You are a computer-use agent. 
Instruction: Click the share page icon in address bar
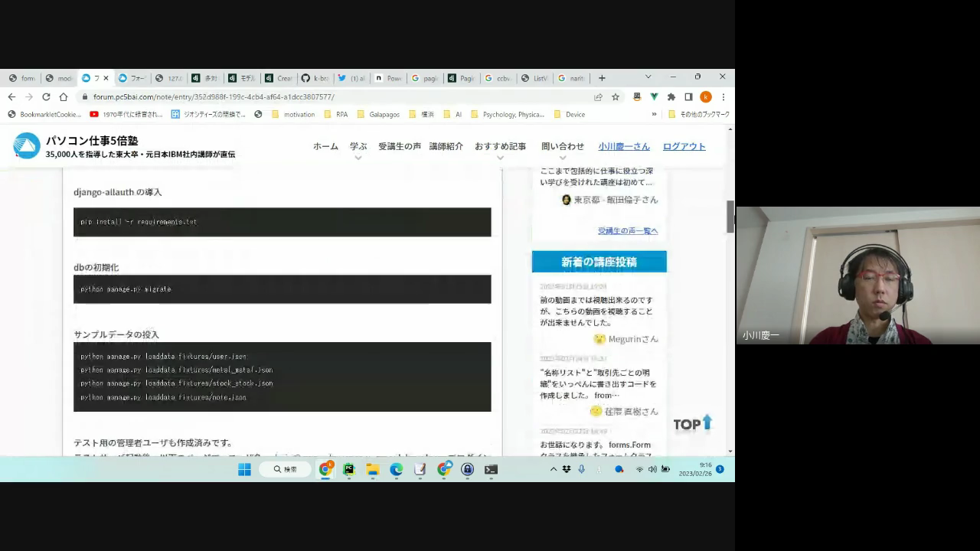598,97
